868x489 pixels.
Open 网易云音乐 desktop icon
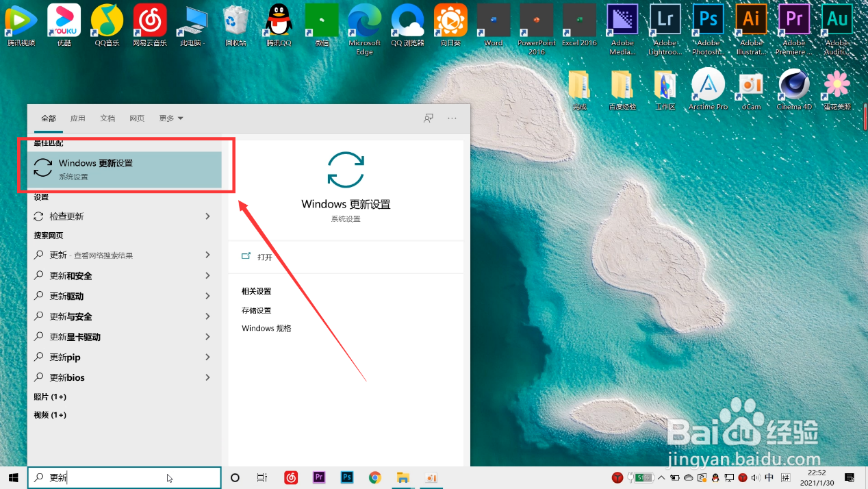150,25
